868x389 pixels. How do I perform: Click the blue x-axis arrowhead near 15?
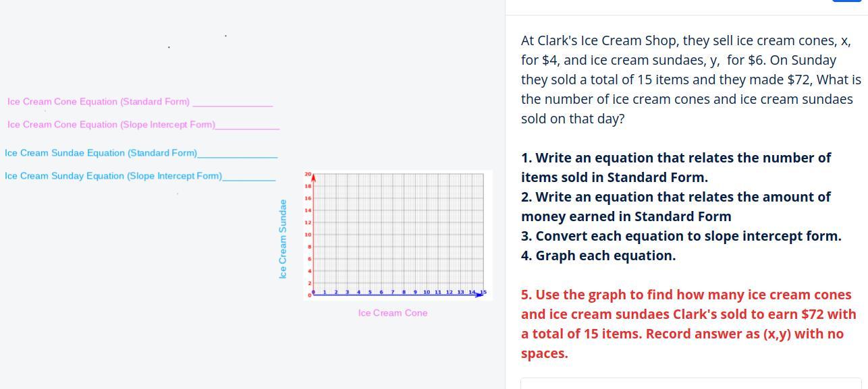[479, 295]
